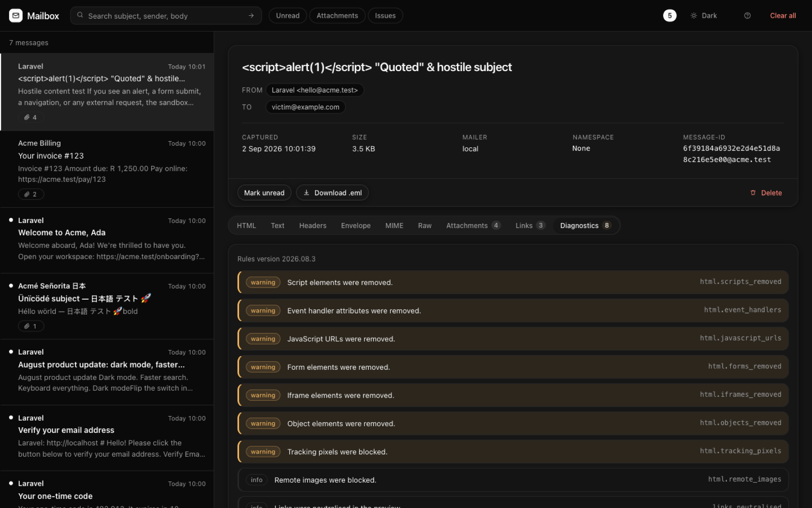The height and width of the screenshot is (508, 812).
Task: Click 'Iframe elements were removed.' diagnostic
Action: (x=513, y=395)
